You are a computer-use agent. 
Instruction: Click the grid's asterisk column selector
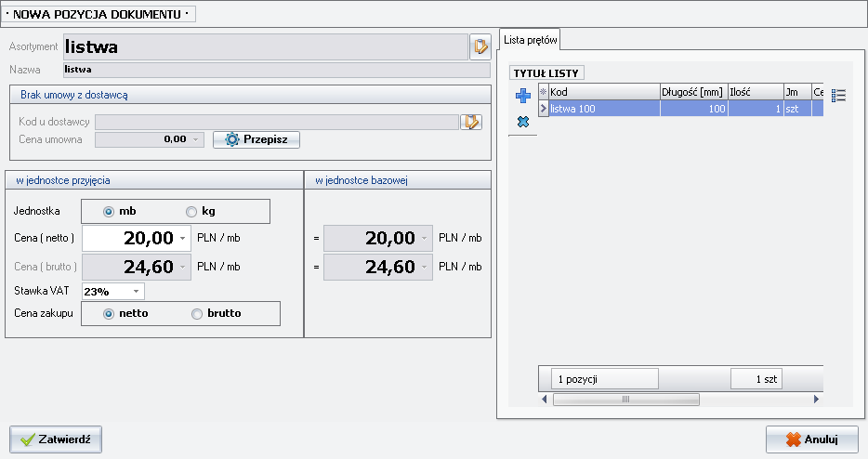544,92
